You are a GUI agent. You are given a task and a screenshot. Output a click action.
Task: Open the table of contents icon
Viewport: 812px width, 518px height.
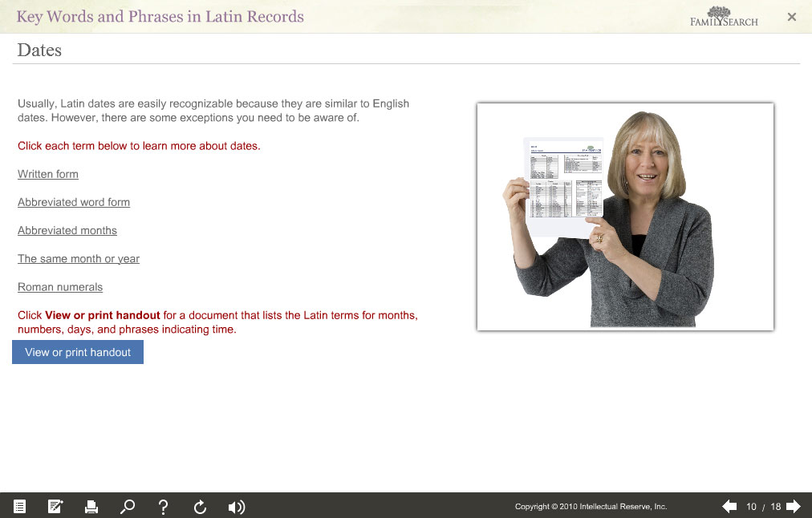[x=19, y=506]
